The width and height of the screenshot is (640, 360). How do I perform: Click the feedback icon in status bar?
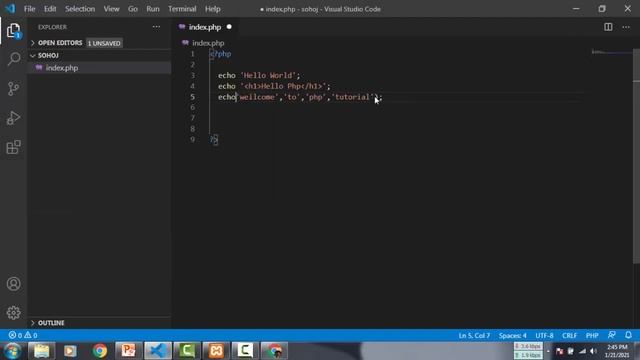coord(611,335)
